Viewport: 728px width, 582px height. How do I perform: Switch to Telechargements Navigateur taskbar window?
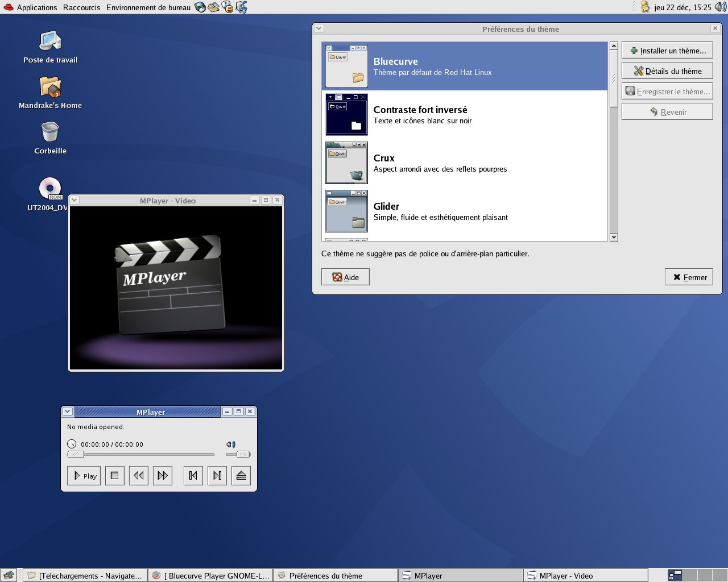click(85, 575)
